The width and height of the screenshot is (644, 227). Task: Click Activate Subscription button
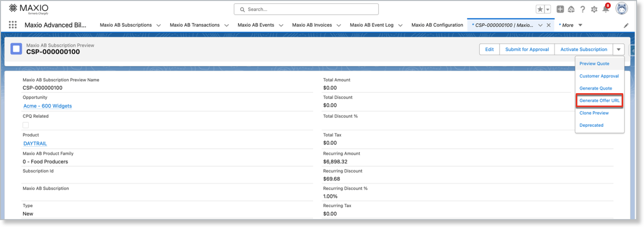tap(584, 50)
